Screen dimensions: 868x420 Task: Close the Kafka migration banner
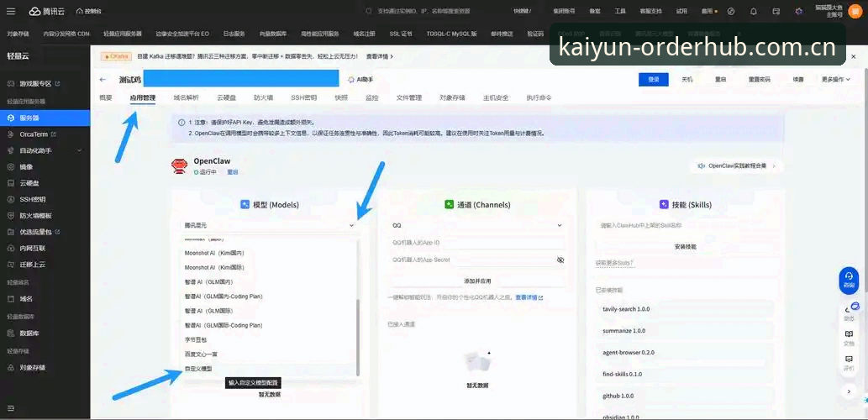pos(851,56)
